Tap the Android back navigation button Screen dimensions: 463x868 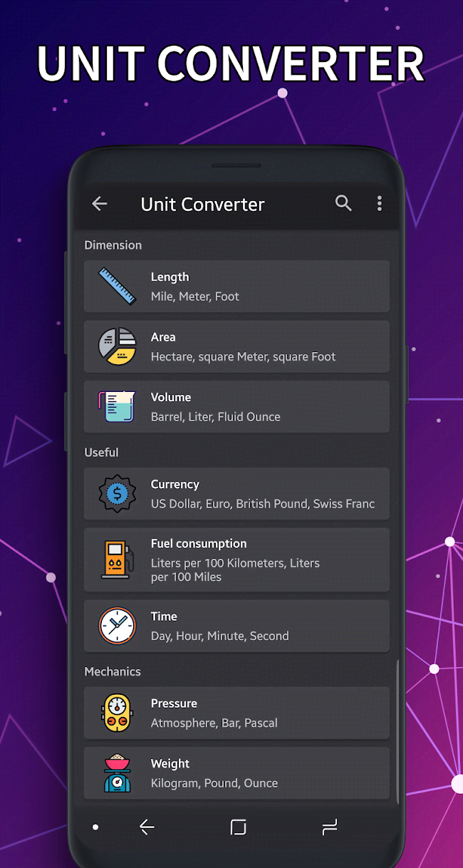click(147, 827)
